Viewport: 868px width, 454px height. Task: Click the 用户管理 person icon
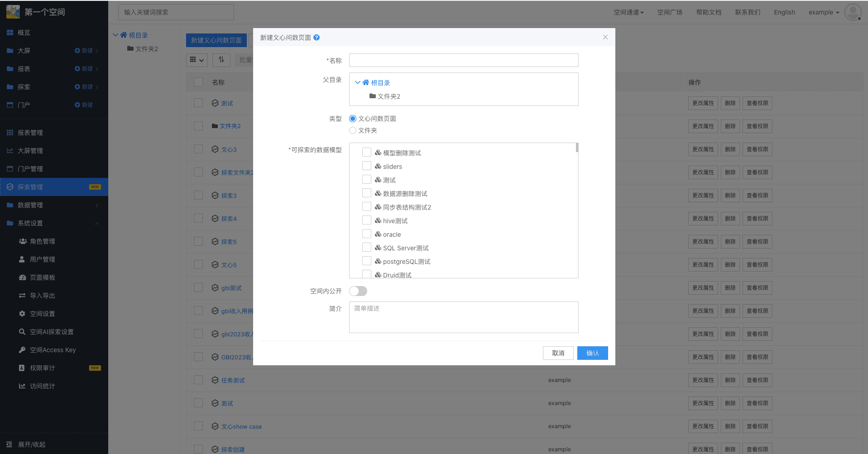point(22,259)
